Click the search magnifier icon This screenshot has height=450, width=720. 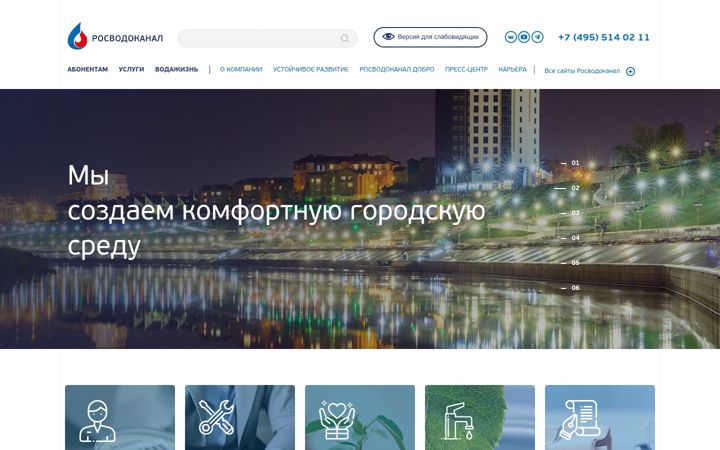point(344,39)
